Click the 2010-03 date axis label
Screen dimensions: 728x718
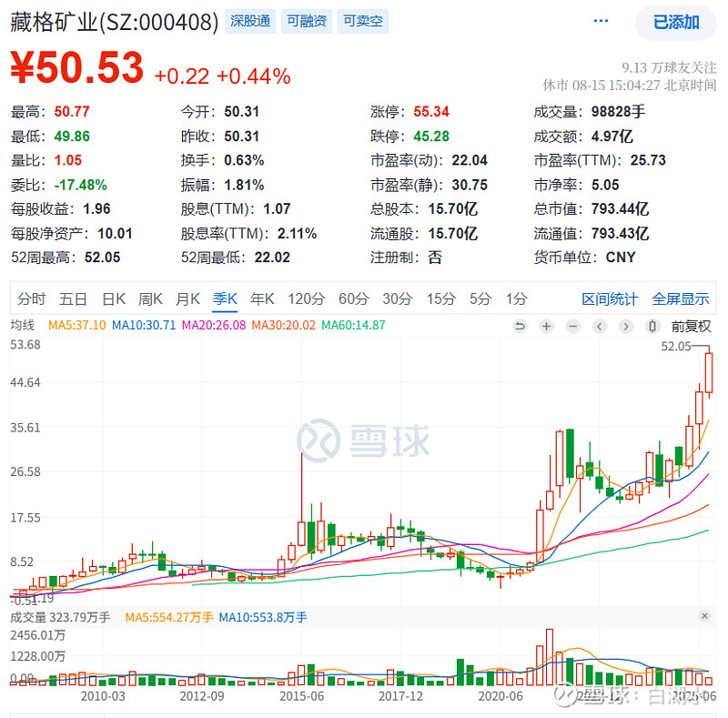[x=103, y=696]
